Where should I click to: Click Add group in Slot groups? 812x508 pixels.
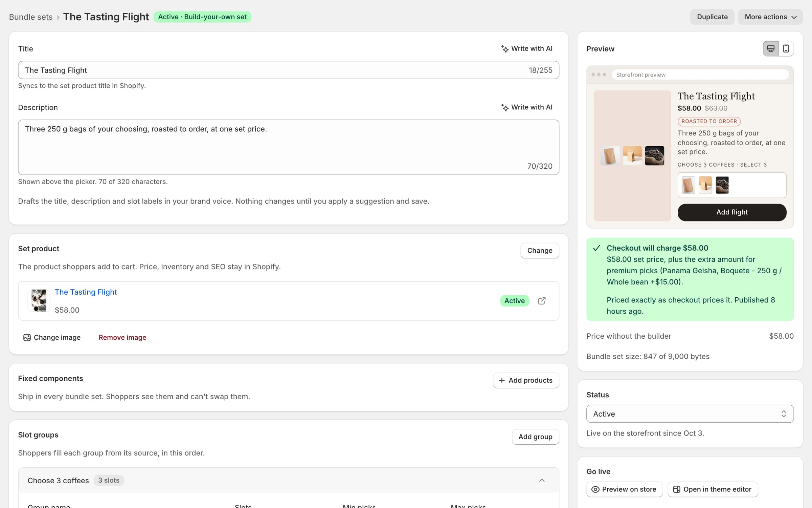535,437
